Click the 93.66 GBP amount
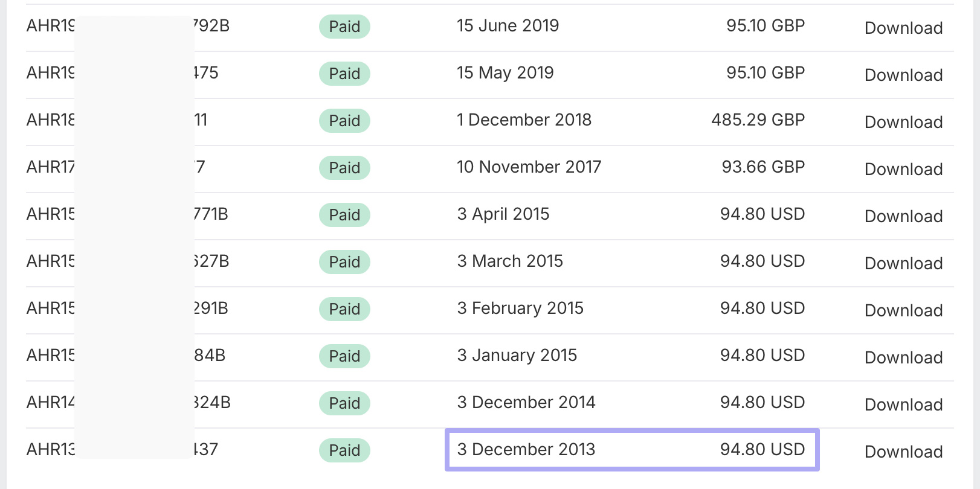 pyautogui.click(x=762, y=167)
